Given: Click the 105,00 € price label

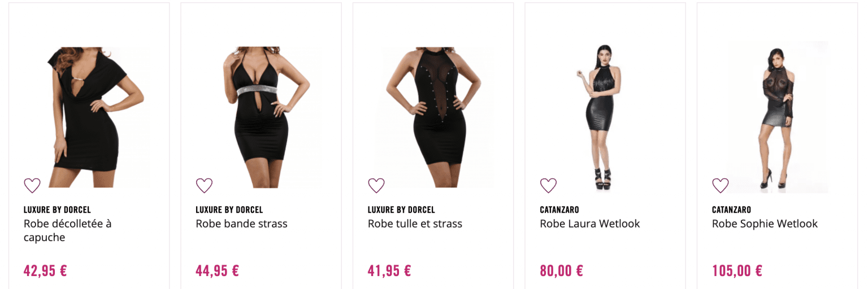Looking at the screenshot, I should [x=737, y=270].
